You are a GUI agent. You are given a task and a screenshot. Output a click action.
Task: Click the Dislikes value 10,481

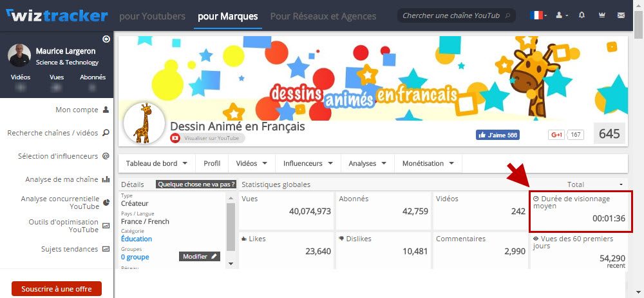click(x=415, y=252)
